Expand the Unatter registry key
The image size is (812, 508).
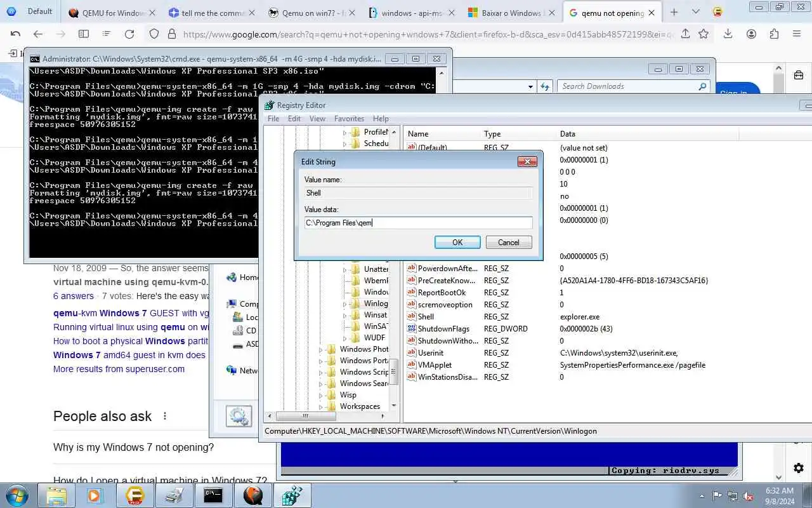click(345, 270)
